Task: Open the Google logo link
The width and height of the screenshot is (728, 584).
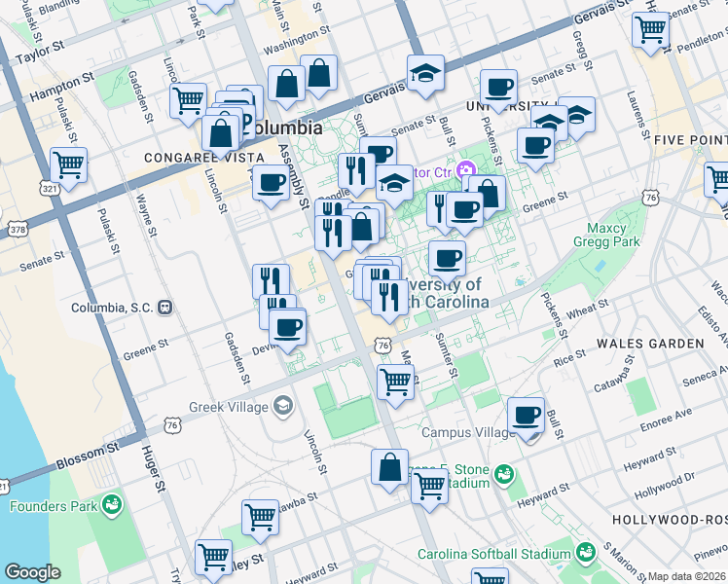Action: coord(32,573)
